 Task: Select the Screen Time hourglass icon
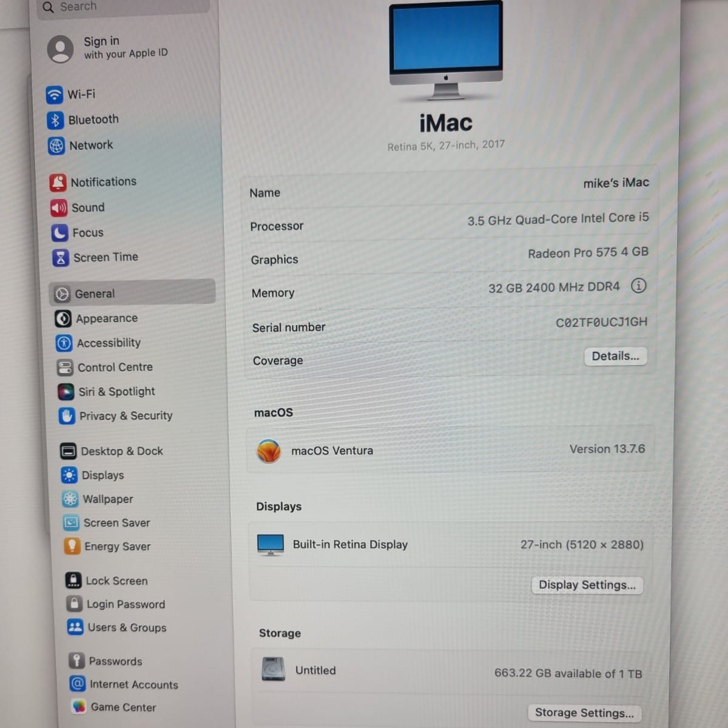click(x=61, y=258)
